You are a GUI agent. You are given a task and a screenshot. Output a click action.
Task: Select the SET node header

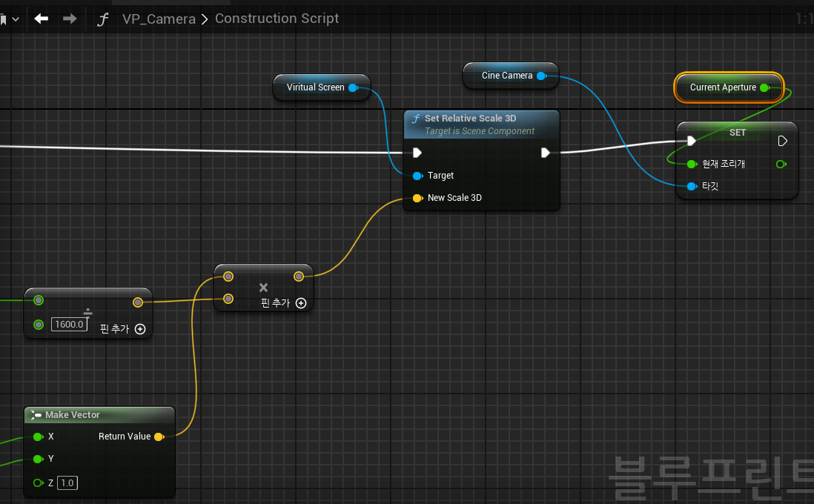737,133
